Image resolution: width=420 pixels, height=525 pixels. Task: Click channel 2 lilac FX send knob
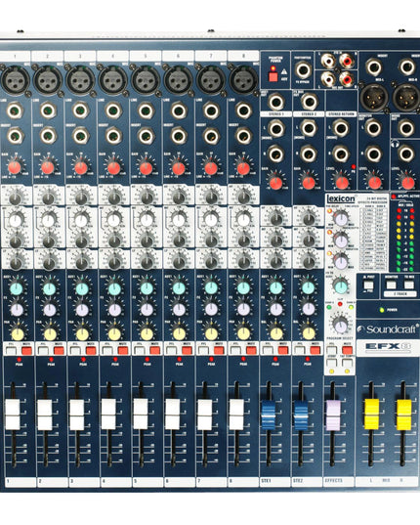[50, 310]
